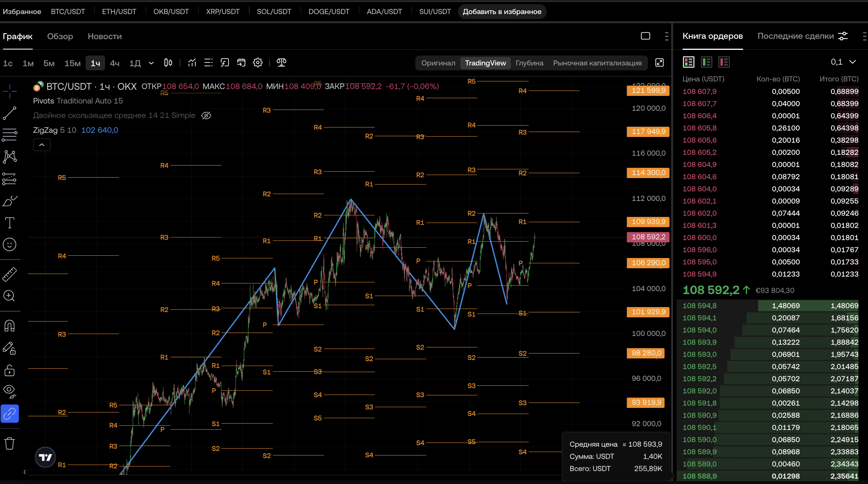Click the 108 592,2 current price axis label
The height and width of the screenshot is (484, 868).
[x=648, y=237]
